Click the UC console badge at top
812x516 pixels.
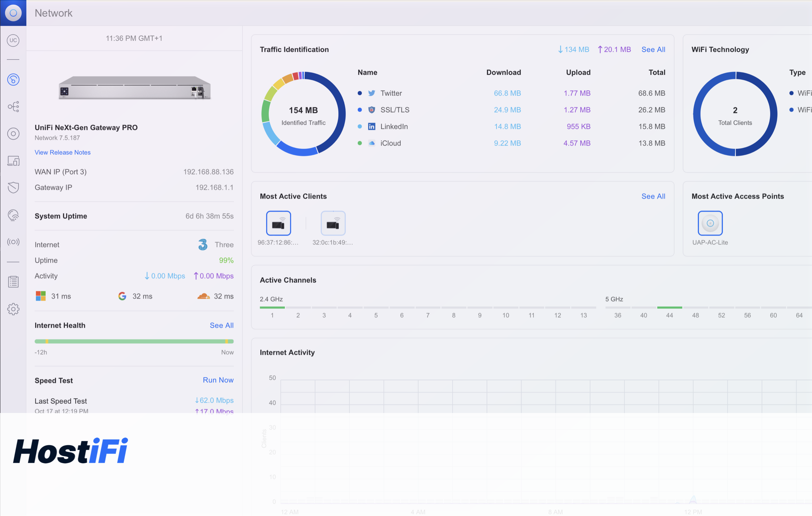coord(13,41)
